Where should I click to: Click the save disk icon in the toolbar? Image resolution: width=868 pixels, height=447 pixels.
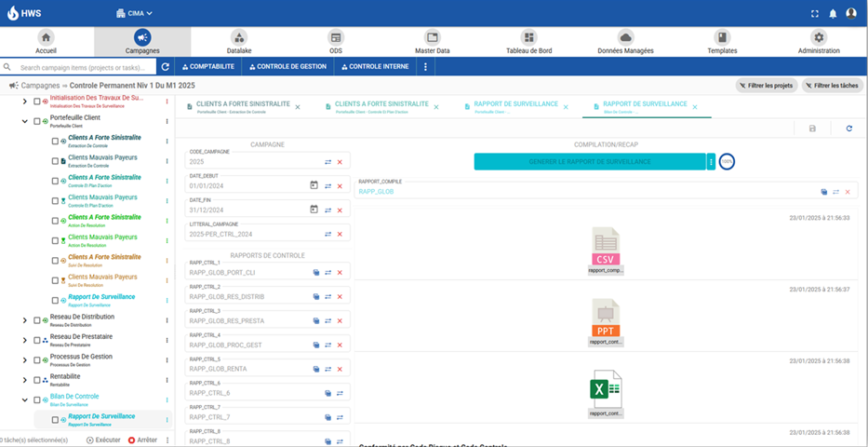pos(812,129)
